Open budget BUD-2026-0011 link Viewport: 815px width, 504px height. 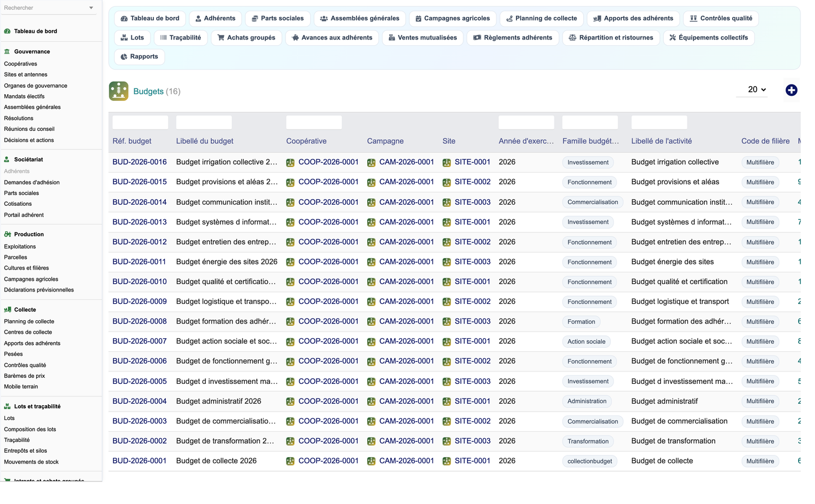click(x=140, y=262)
